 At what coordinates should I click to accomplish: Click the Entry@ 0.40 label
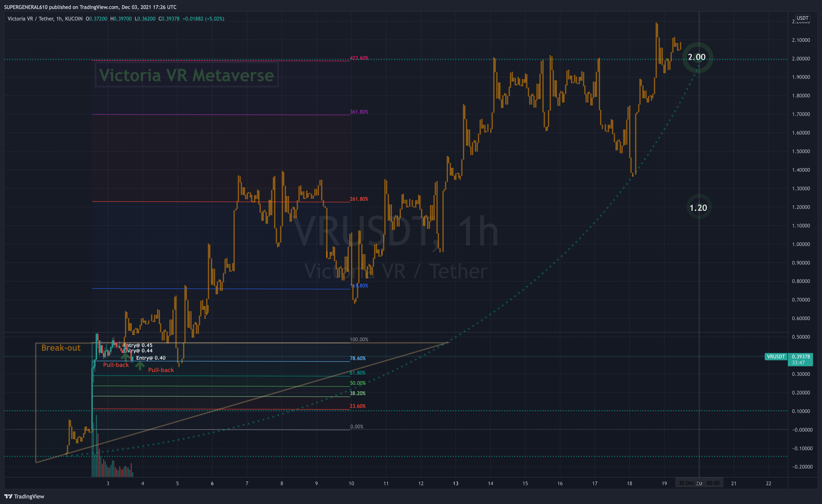pos(151,358)
